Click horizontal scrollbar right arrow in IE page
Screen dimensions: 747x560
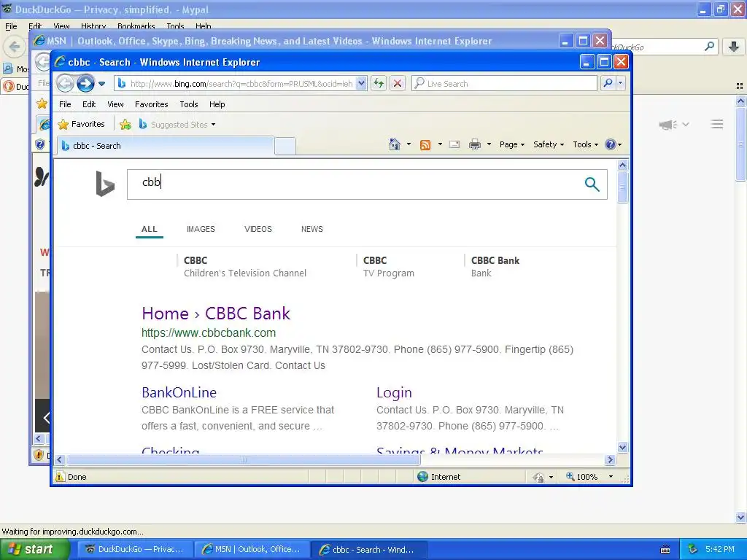[x=611, y=459]
